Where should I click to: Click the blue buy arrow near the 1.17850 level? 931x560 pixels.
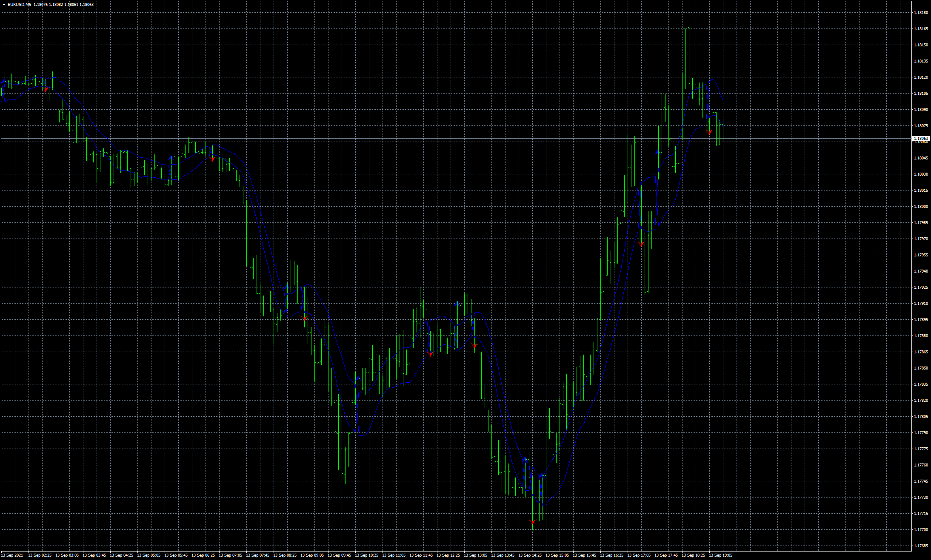(358, 378)
